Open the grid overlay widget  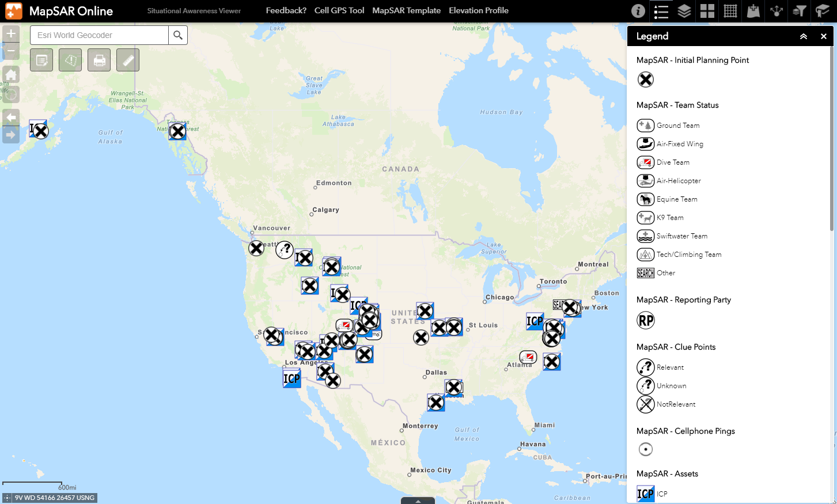click(730, 11)
